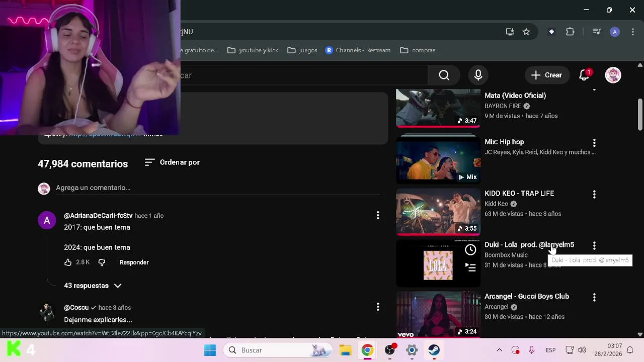The width and height of the screenshot is (644, 362).
Task: Open more options for Duki - Lola video
Action: [x=594, y=246]
